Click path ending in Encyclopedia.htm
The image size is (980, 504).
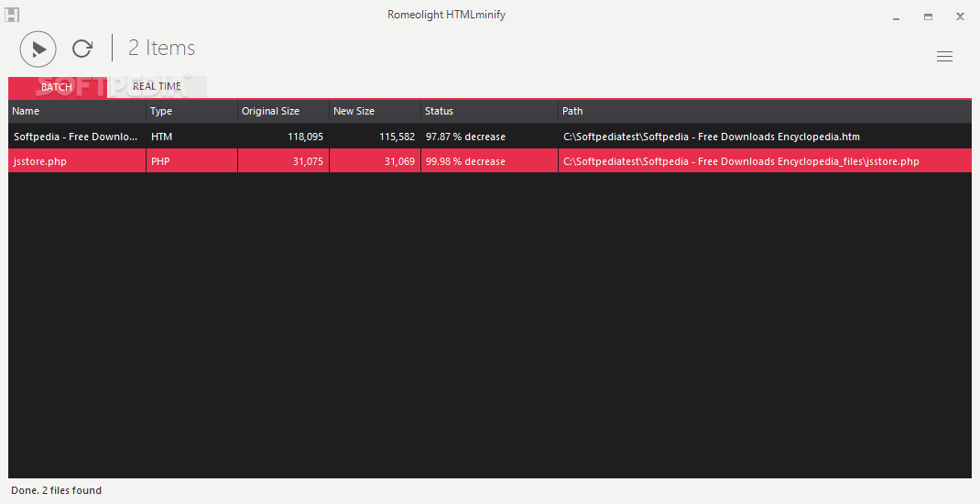click(712, 137)
